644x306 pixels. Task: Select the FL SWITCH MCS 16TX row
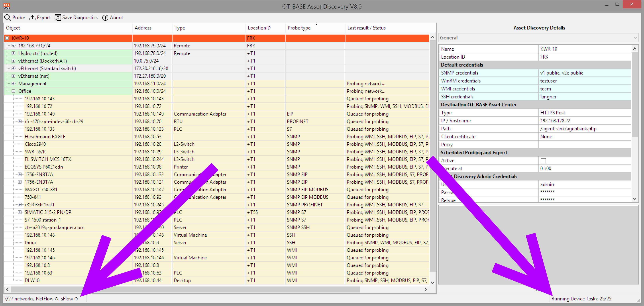tap(217, 159)
